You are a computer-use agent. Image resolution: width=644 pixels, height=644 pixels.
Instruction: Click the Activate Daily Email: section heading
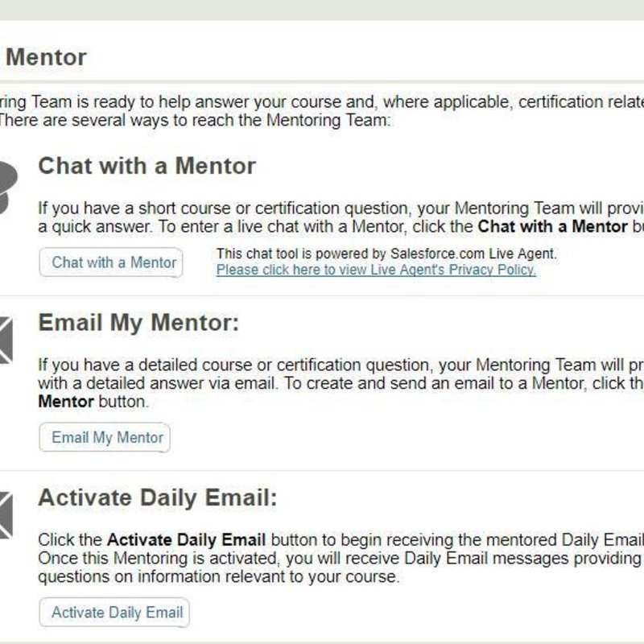[158, 497]
